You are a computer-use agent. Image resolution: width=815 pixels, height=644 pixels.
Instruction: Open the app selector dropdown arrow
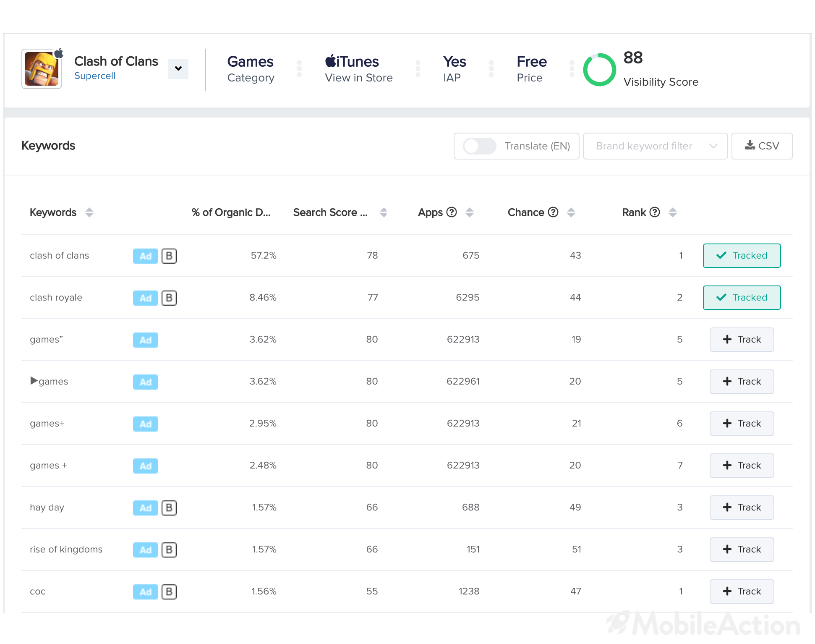point(178,68)
